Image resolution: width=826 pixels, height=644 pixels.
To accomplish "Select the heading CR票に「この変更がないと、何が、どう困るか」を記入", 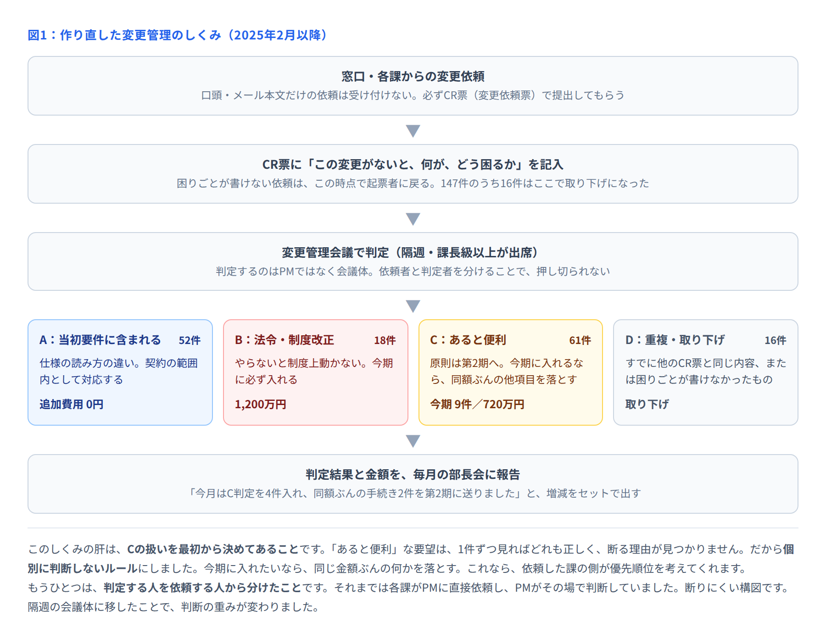I will (x=413, y=164).
